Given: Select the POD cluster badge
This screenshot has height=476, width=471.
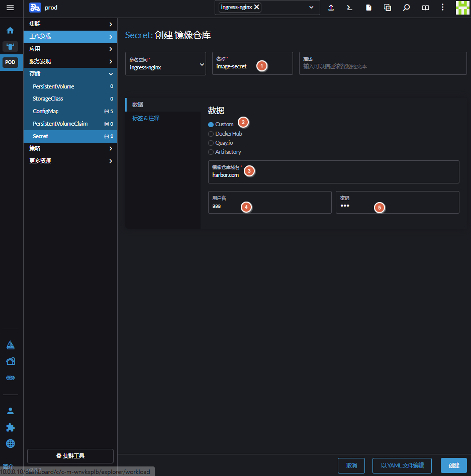Looking at the screenshot, I should (x=10, y=62).
